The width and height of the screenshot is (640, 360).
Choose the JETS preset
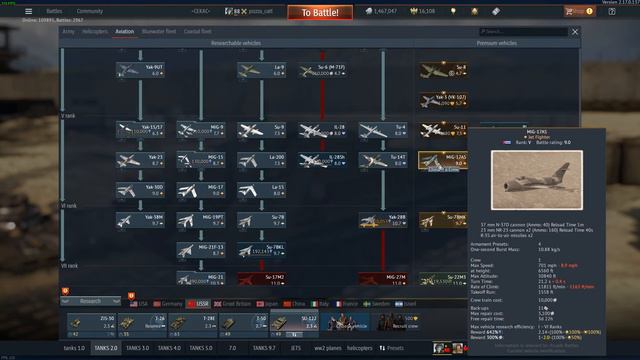point(296,348)
